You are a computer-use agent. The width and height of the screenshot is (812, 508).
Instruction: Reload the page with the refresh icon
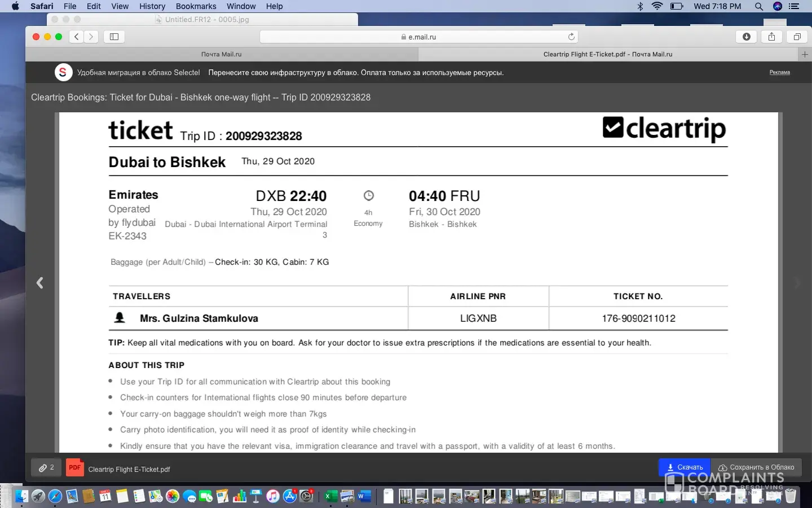coord(571,37)
